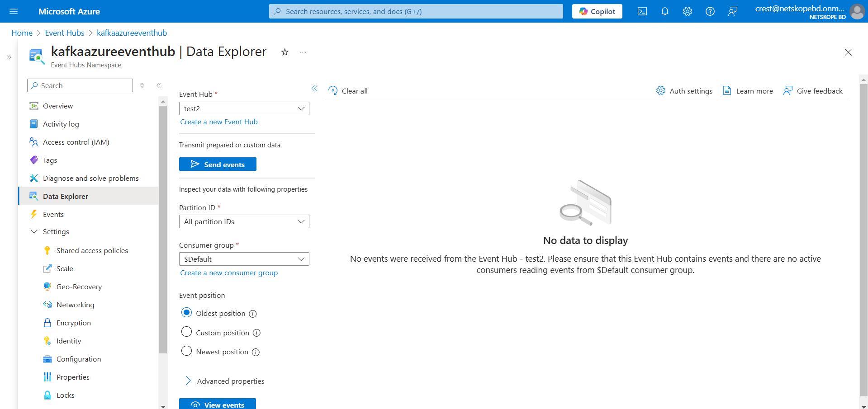Click info icon beside Custom position
Image resolution: width=868 pixels, height=409 pixels.
pos(256,333)
